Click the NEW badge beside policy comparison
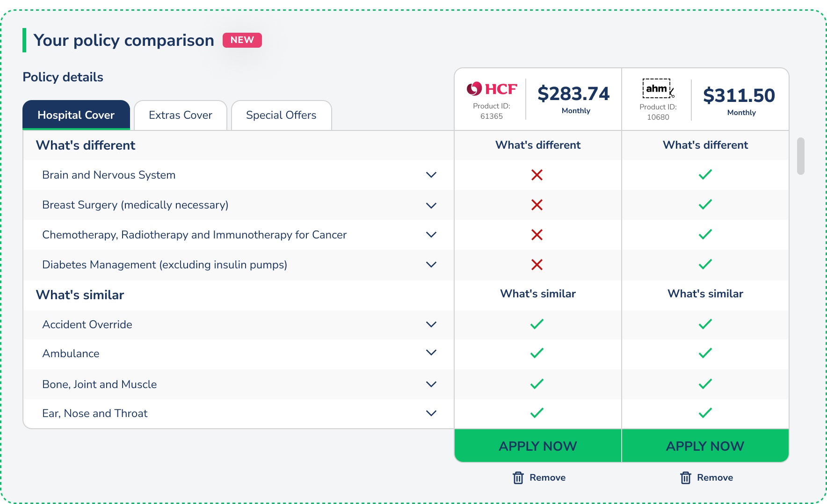This screenshot has height=504, width=827. pyautogui.click(x=242, y=40)
